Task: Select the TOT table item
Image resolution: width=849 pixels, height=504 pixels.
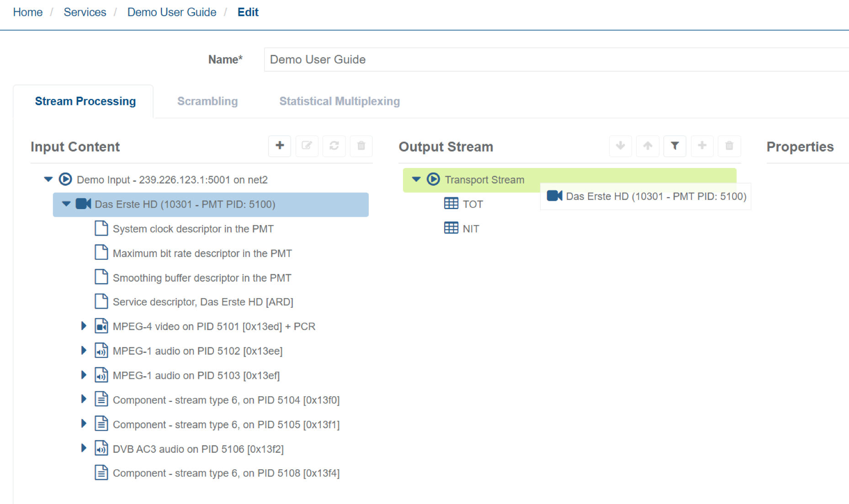Action: pyautogui.click(x=472, y=204)
